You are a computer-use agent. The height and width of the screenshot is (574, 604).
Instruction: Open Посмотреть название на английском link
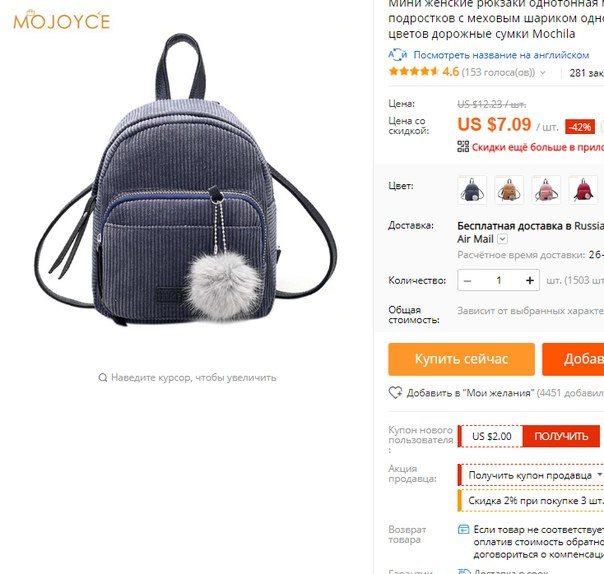(501, 55)
